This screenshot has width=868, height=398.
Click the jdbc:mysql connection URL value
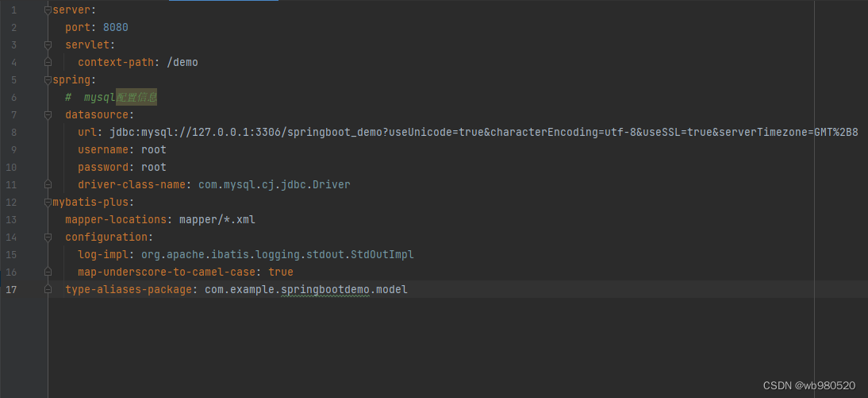click(x=484, y=133)
